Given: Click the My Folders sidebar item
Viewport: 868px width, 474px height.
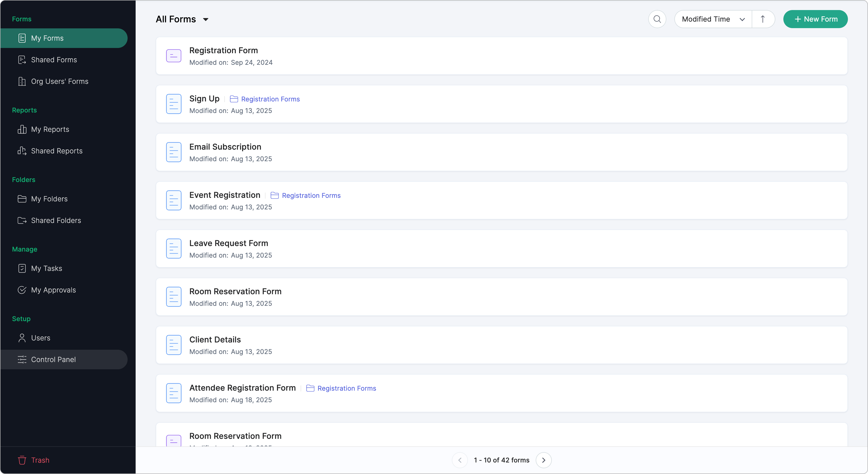Looking at the screenshot, I should [x=49, y=199].
